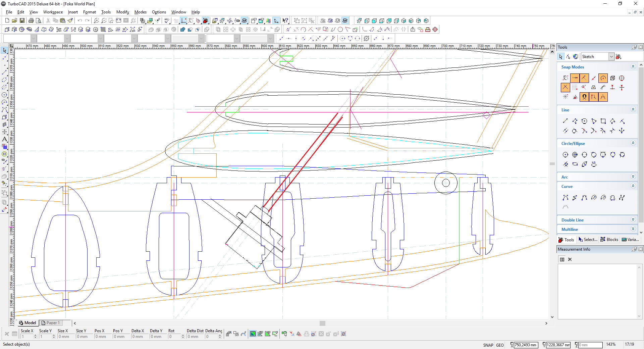Screen dimensions: 644x349
Task: Open the Sketch workspace dropdown
Action: tap(611, 57)
